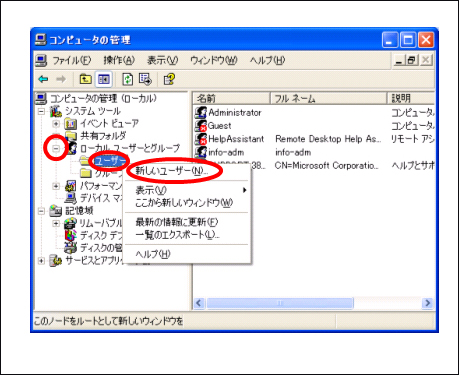
Task: Click 'CN=Microsoft Corporatio..' full name cell
Action: pos(327,165)
